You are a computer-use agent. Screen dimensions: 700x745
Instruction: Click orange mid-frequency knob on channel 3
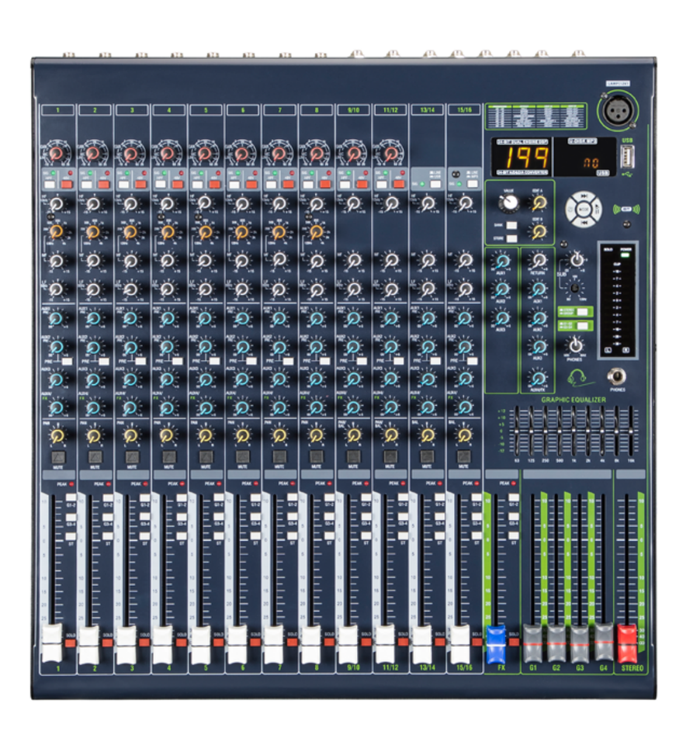click(130, 232)
